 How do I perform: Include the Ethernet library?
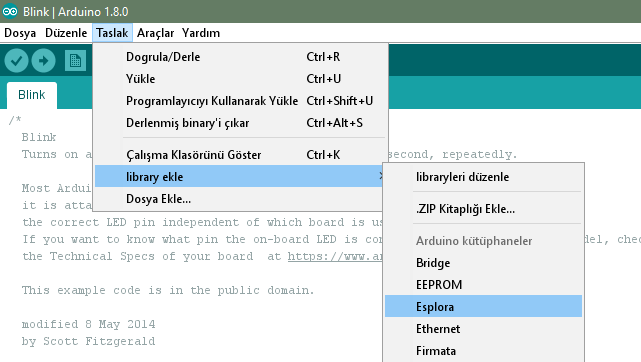483,329
